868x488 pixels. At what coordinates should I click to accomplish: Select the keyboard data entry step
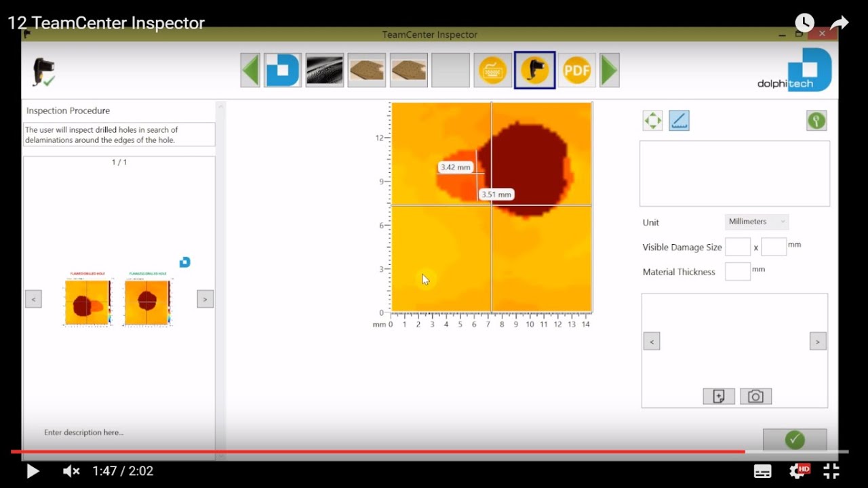click(x=493, y=70)
